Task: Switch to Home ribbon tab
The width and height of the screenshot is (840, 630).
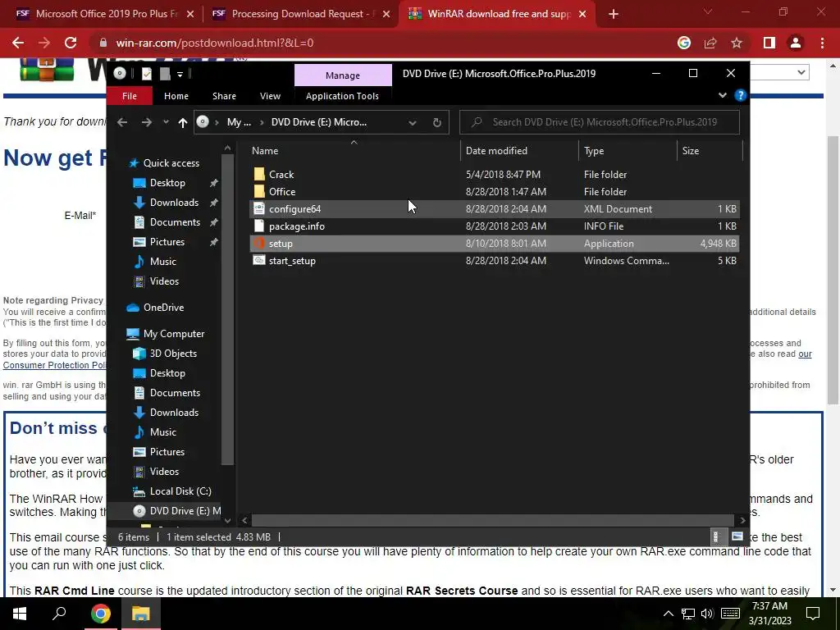Action: point(176,96)
